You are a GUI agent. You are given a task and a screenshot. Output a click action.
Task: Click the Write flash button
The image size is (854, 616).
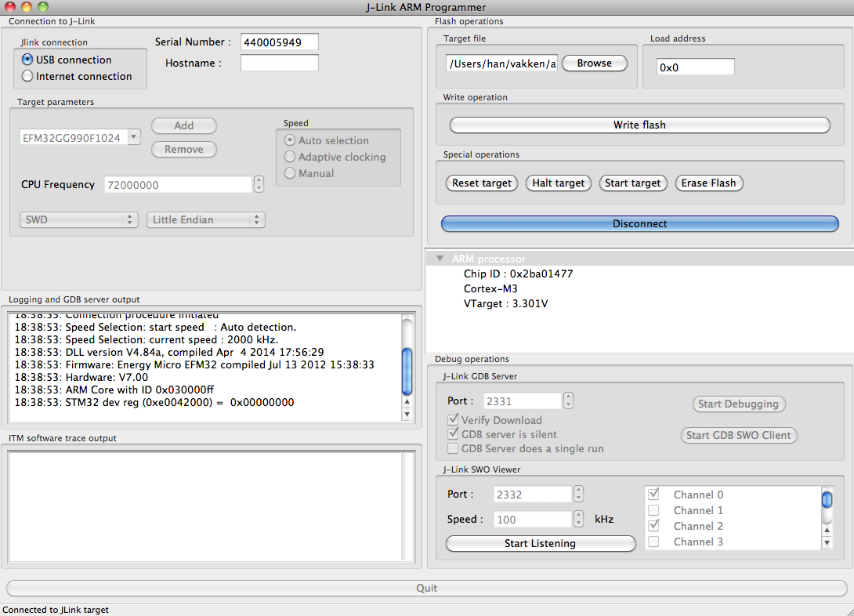coord(639,125)
